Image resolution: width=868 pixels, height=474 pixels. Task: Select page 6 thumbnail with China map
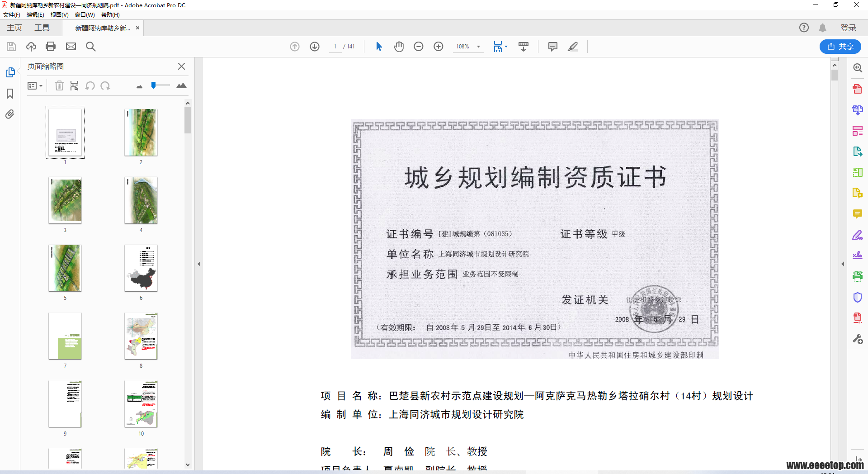coord(141,268)
